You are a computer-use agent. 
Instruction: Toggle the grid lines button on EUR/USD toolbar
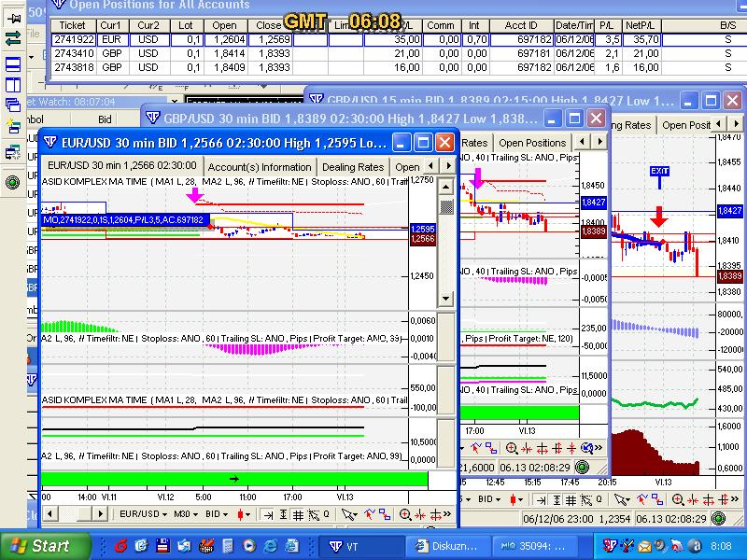pos(296,514)
